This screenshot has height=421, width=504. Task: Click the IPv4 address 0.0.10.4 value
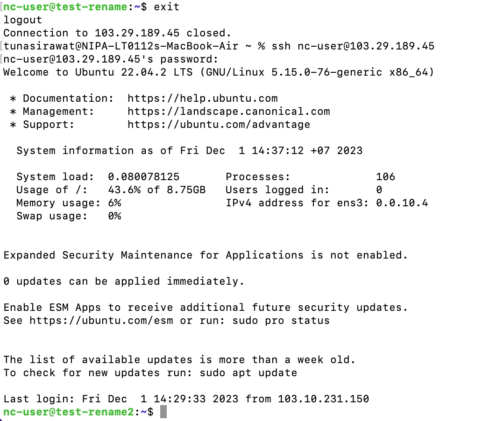[402, 203]
